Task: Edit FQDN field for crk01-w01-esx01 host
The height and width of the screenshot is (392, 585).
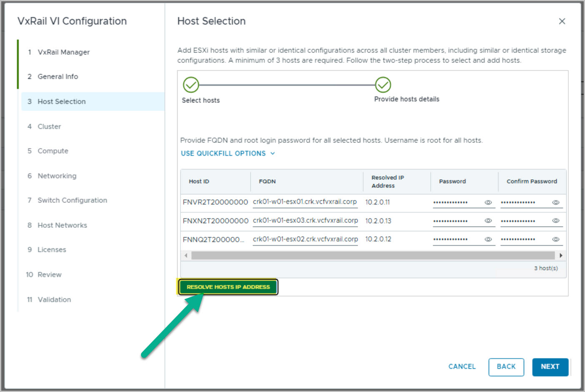Action: coord(305,202)
